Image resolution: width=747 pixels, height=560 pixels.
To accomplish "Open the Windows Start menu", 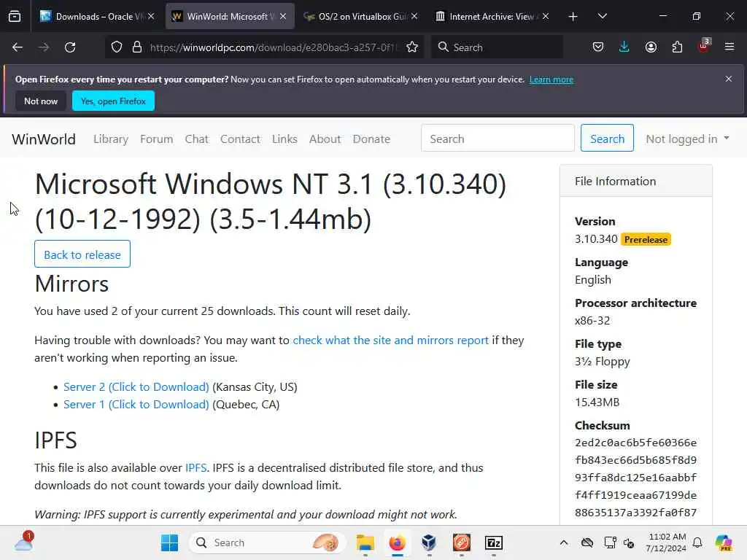I will tap(169, 542).
